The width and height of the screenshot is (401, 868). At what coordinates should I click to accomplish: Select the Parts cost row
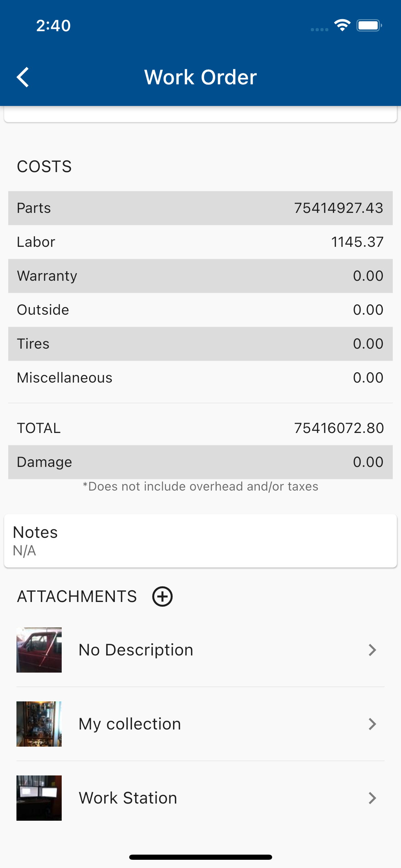[x=200, y=208]
